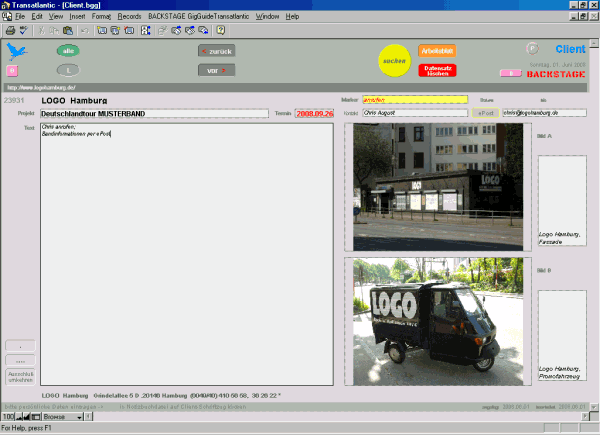Open the Records menu
Screen dimensions: 600x435
tap(129, 16)
